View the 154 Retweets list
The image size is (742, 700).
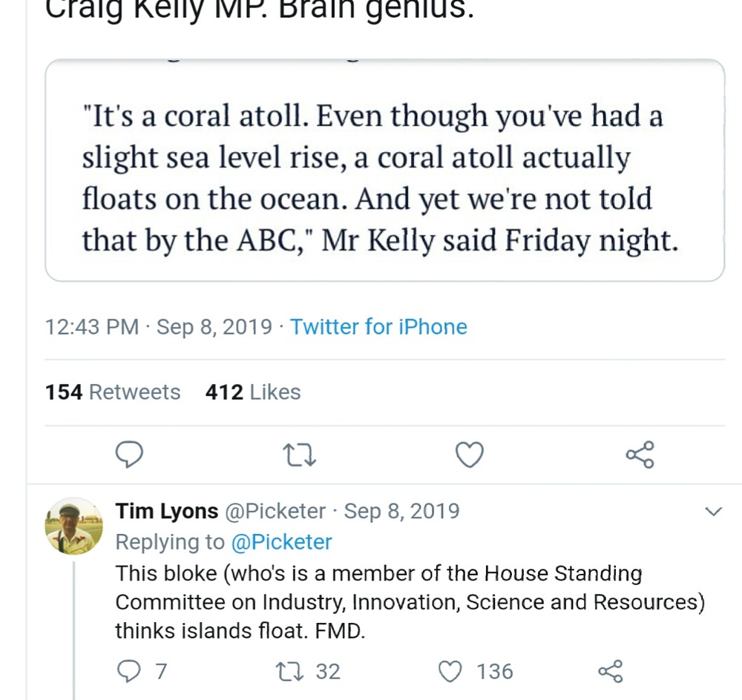pos(113,392)
